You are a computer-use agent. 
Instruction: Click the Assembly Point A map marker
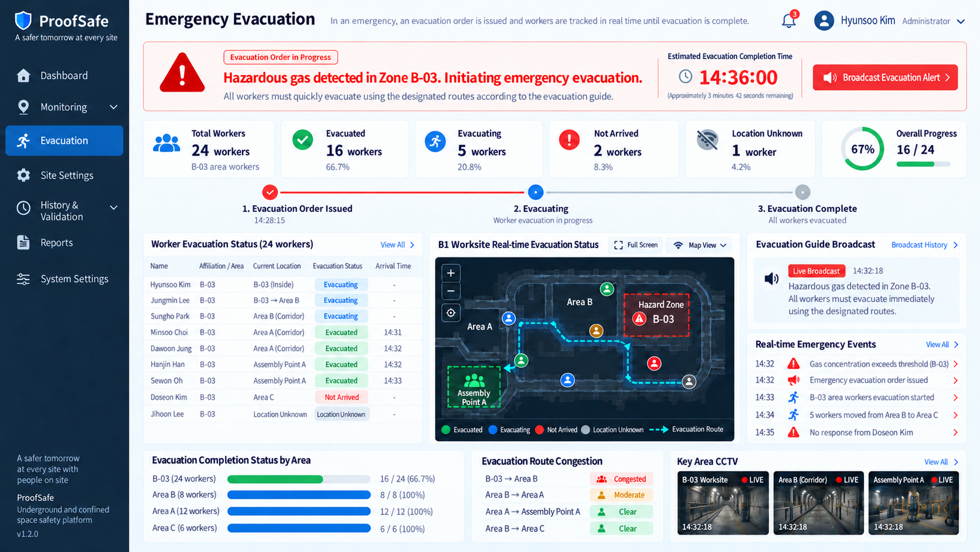pos(474,388)
